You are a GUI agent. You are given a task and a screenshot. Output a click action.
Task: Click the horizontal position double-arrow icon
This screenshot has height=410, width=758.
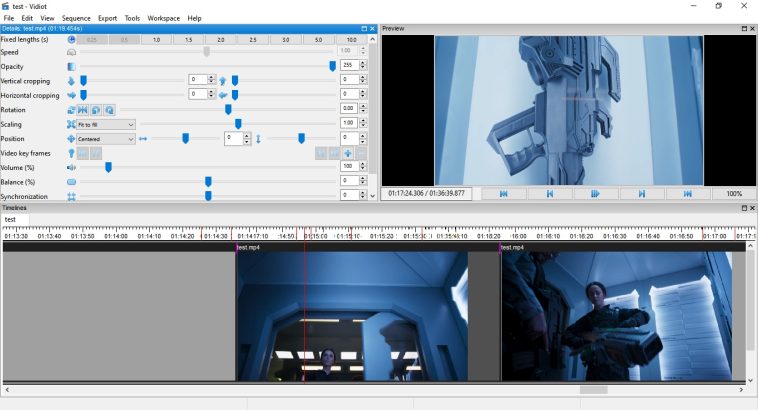(x=143, y=139)
